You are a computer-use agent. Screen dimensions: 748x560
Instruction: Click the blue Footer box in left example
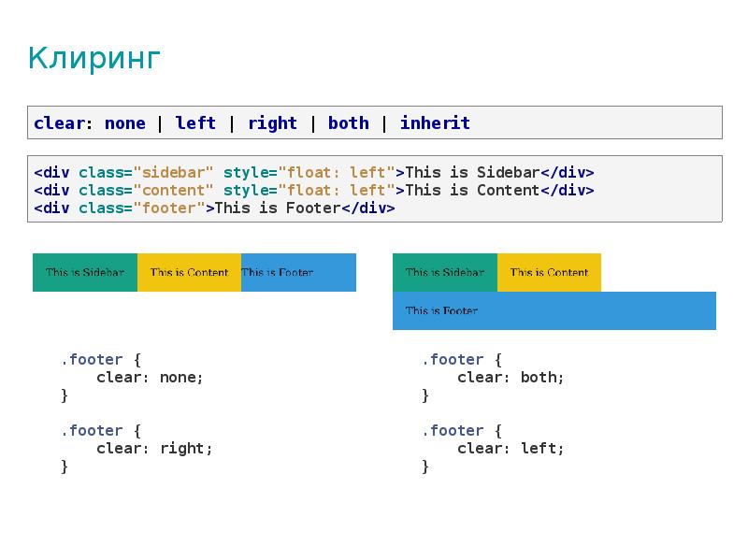[298, 272]
